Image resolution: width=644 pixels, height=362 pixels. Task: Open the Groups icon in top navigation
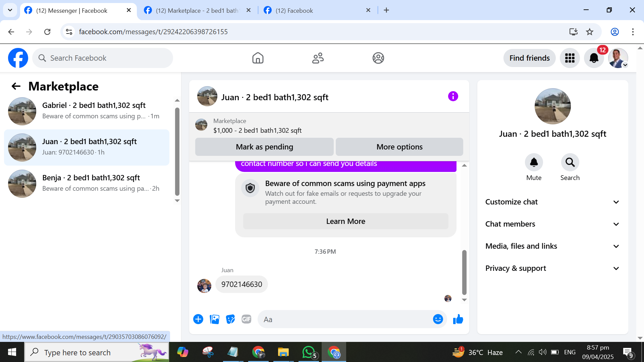pos(378,58)
